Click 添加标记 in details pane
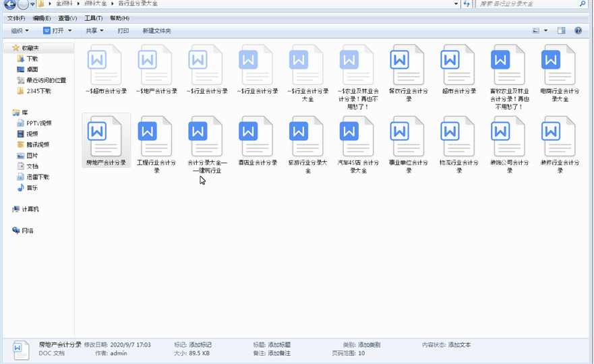 pos(200,344)
